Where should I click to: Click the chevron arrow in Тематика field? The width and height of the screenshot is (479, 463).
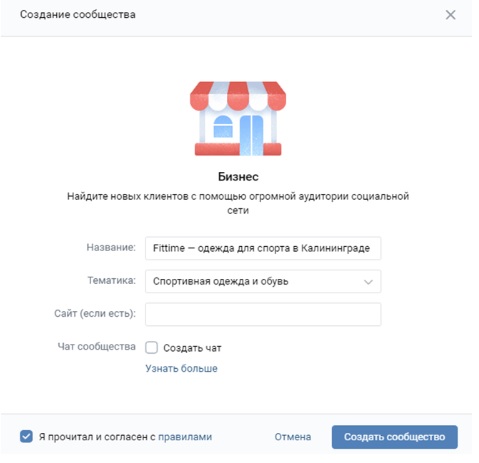368,282
